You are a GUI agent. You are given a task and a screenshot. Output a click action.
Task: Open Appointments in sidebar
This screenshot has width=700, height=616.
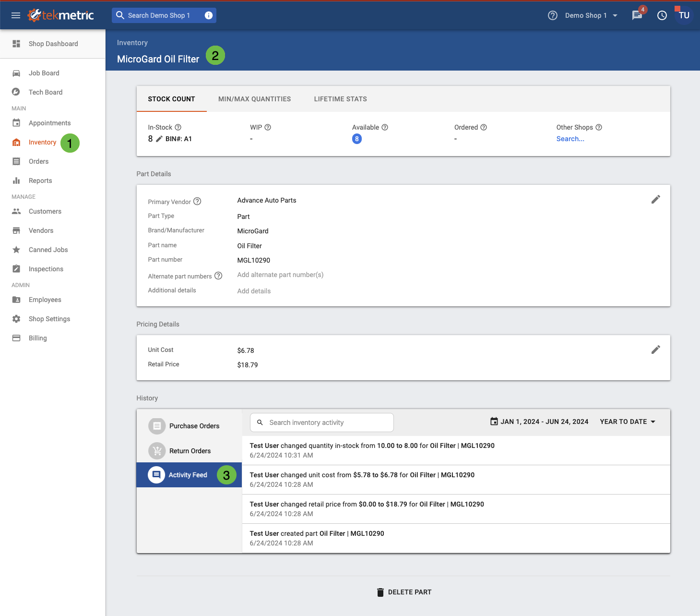pyautogui.click(x=53, y=123)
